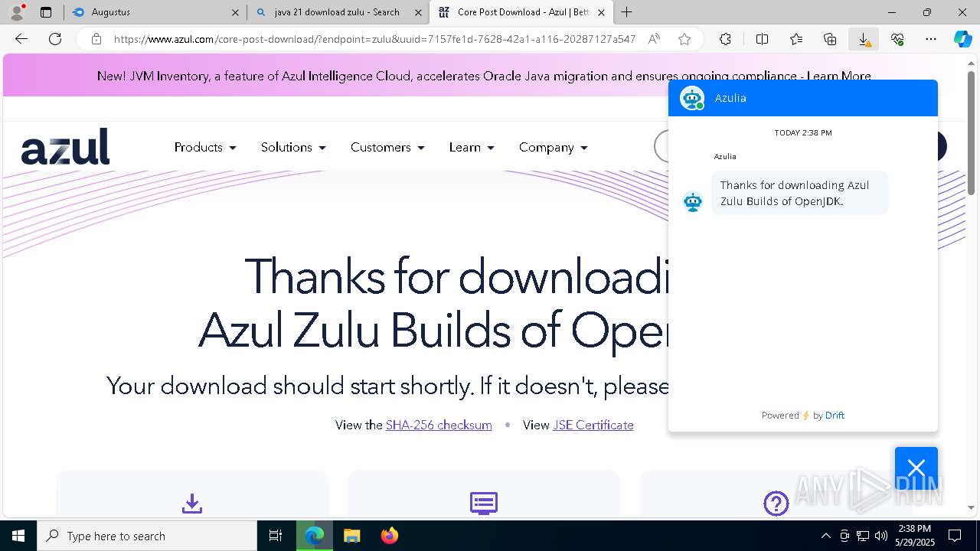
Task: Open the Collections icon
Action: 830,39
